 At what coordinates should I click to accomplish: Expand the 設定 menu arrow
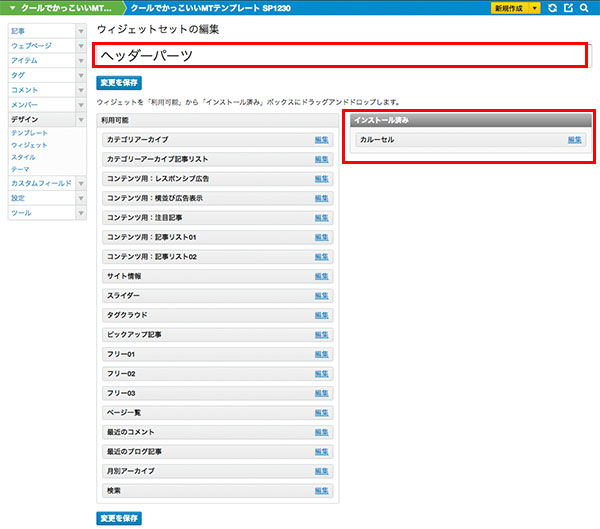(x=81, y=198)
